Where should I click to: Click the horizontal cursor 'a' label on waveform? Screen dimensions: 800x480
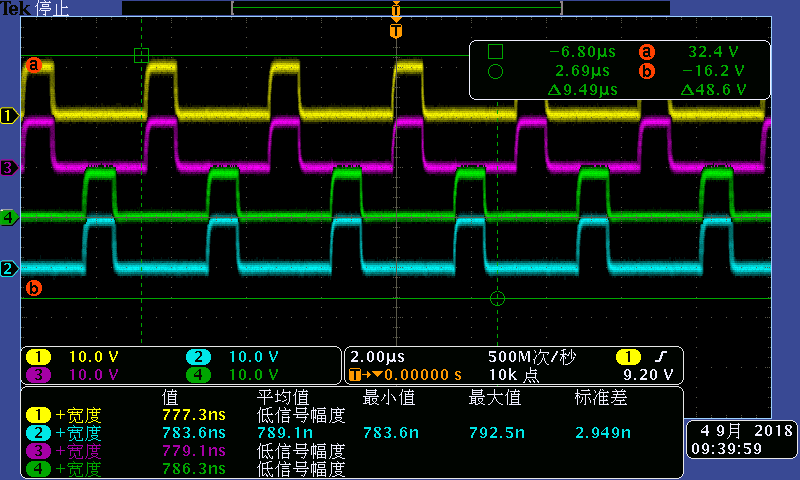pos(34,65)
